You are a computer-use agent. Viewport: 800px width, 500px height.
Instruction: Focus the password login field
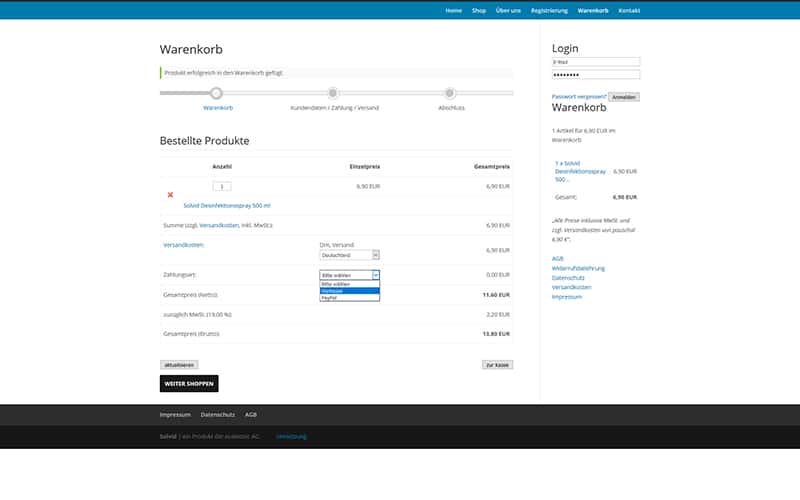595,74
